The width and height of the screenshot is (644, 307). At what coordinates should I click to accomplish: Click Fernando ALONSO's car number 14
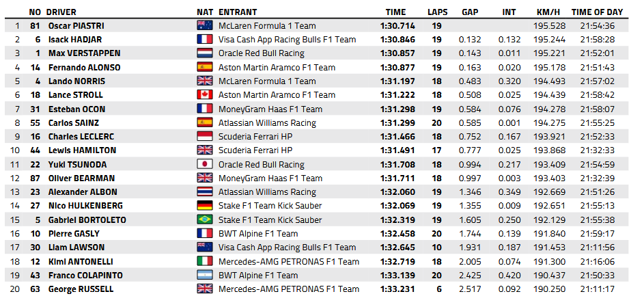(x=36, y=67)
